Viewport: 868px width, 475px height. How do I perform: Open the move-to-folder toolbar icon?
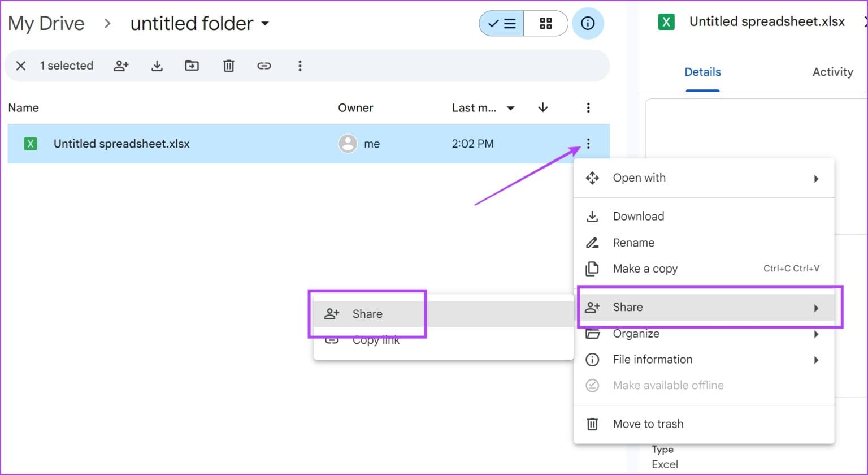click(192, 66)
